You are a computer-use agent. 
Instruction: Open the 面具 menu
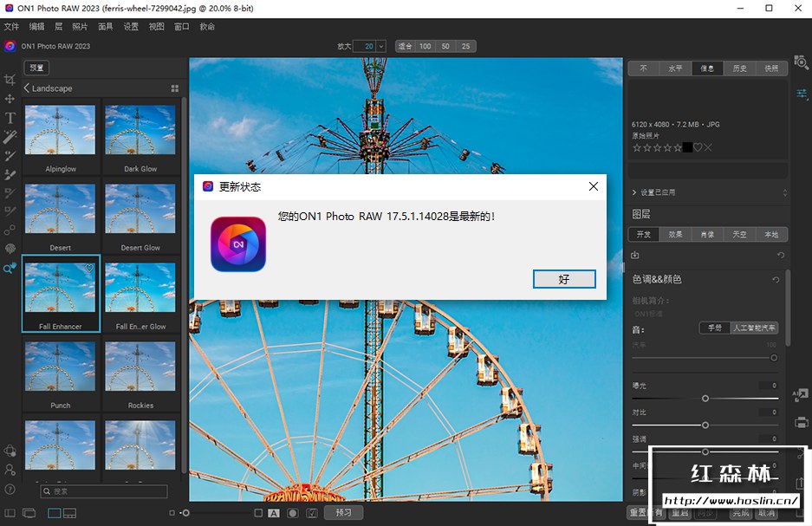point(105,26)
